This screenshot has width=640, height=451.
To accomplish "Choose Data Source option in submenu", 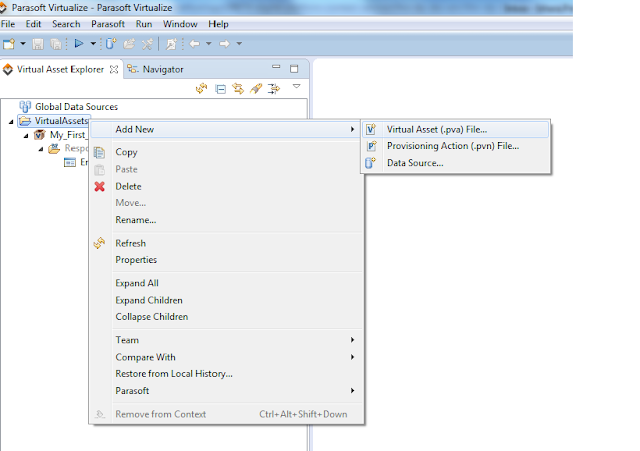I will point(456,163).
